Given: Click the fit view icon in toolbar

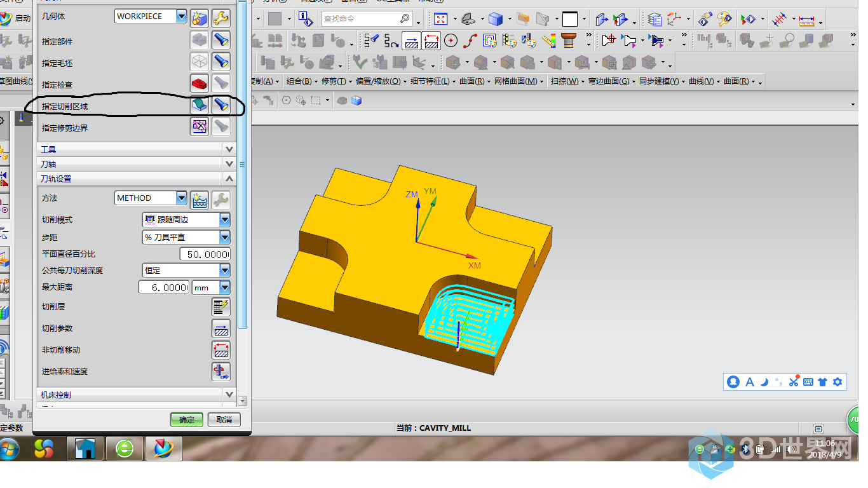Looking at the screenshot, I should coord(440,19).
